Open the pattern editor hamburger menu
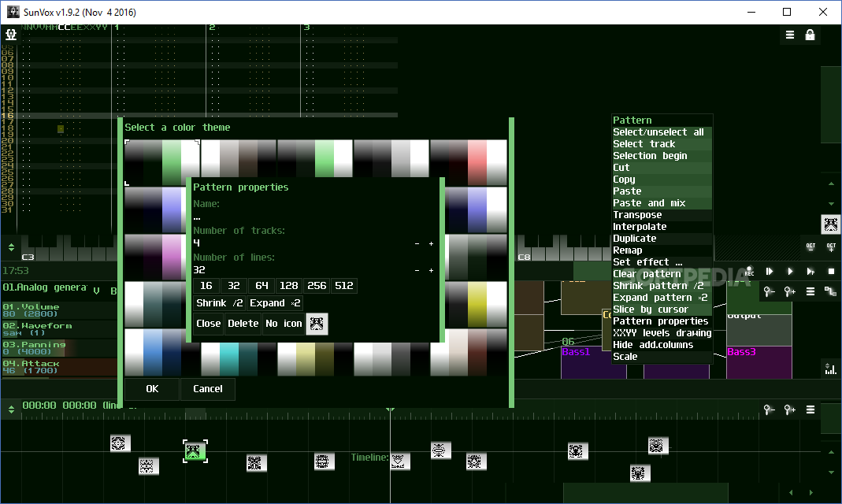842x504 pixels. 790,35
